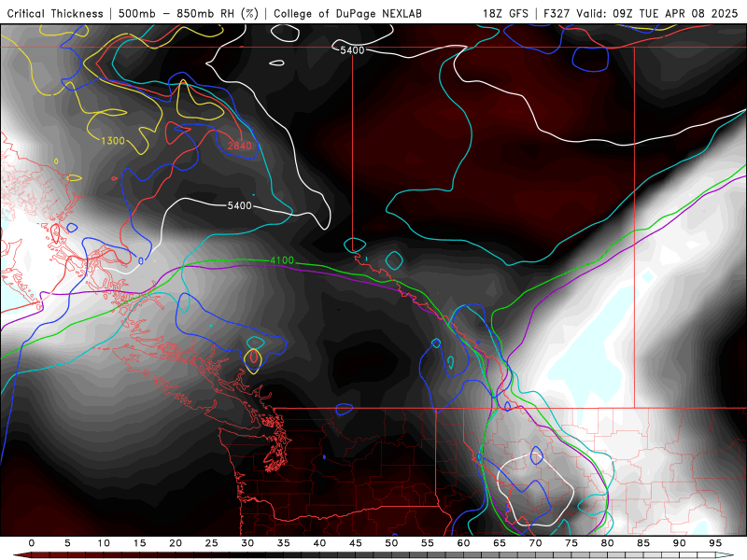This screenshot has height=560, width=747.
Task: Click colorbar scale value '90'
Action: [x=680, y=543]
